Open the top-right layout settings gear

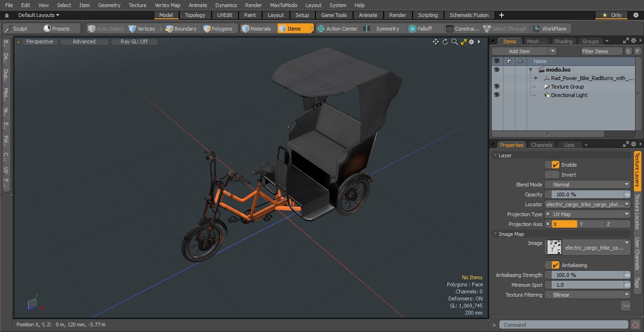point(636,15)
